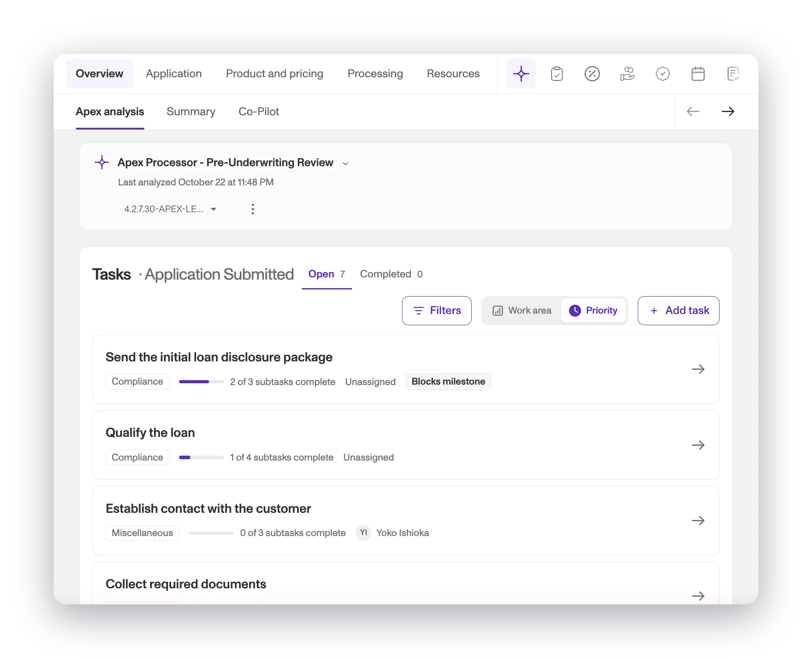Open the Processing tab
Image resolution: width=812 pixels, height=658 pixels.
[375, 74]
